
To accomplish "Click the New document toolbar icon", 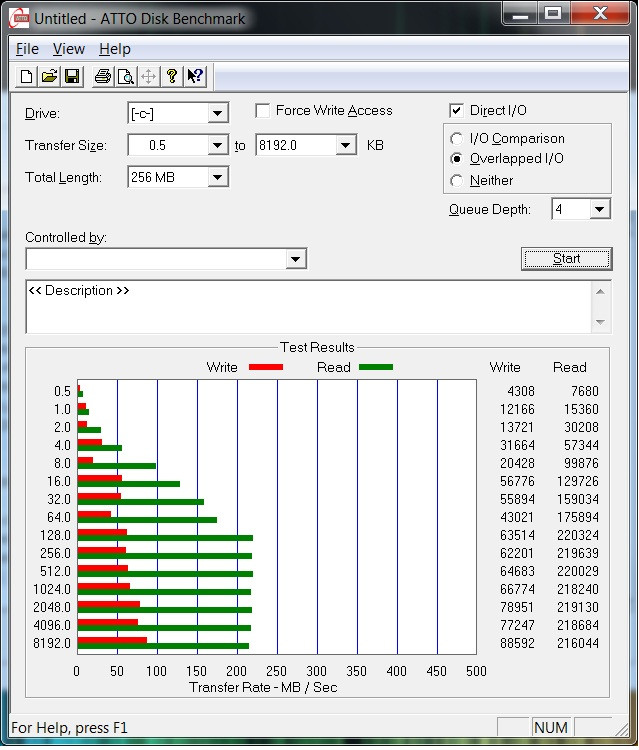I will [27, 76].
